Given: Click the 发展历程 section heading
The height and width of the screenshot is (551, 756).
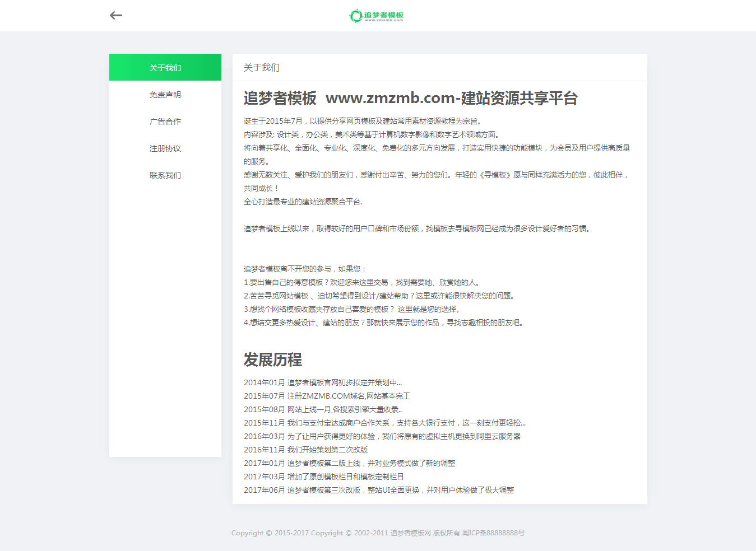Looking at the screenshot, I should pos(273,359).
